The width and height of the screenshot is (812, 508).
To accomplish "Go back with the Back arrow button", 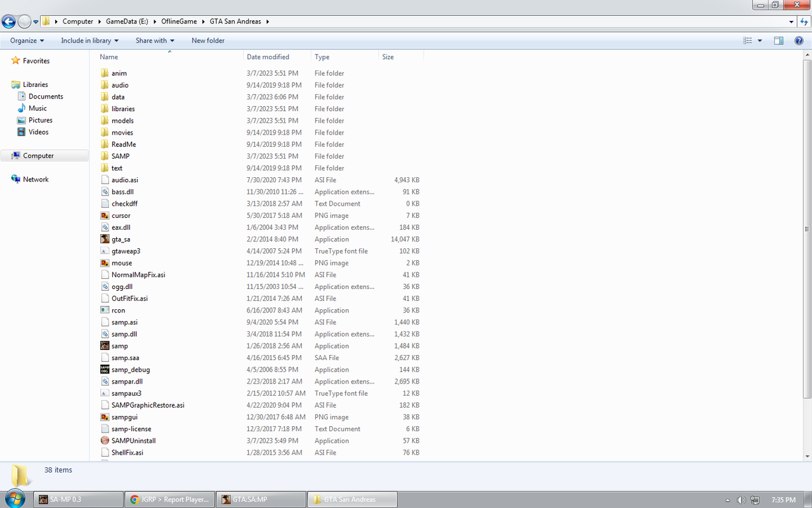I will pos(9,22).
